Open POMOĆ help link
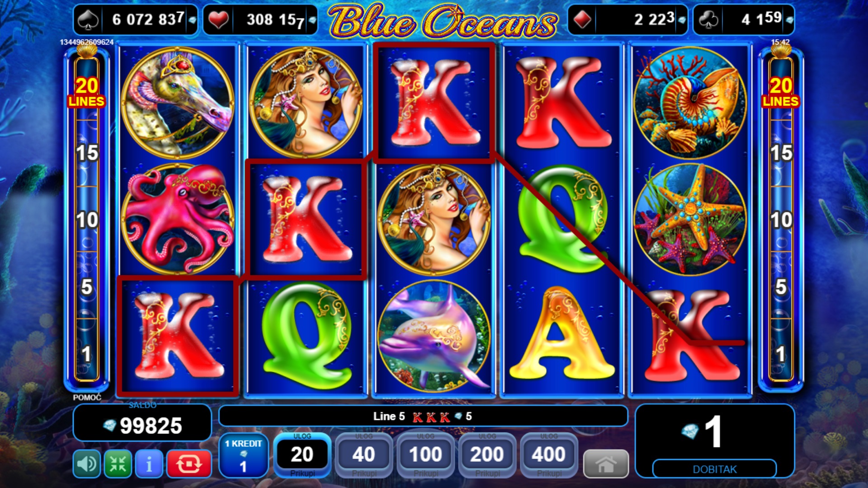 tap(87, 397)
